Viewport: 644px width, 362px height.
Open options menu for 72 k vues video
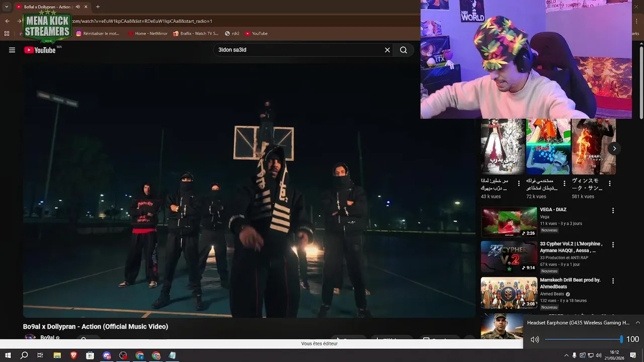click(x=564, y=184)
